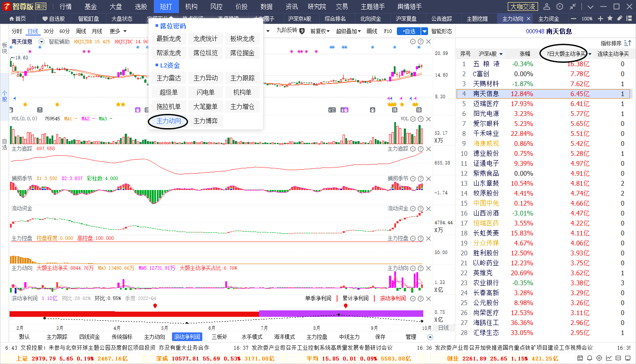Screen dimensions: 636x364
Task: Open the line chart icon in status bar
Action: pyautogui.click(x=609, y=358)
